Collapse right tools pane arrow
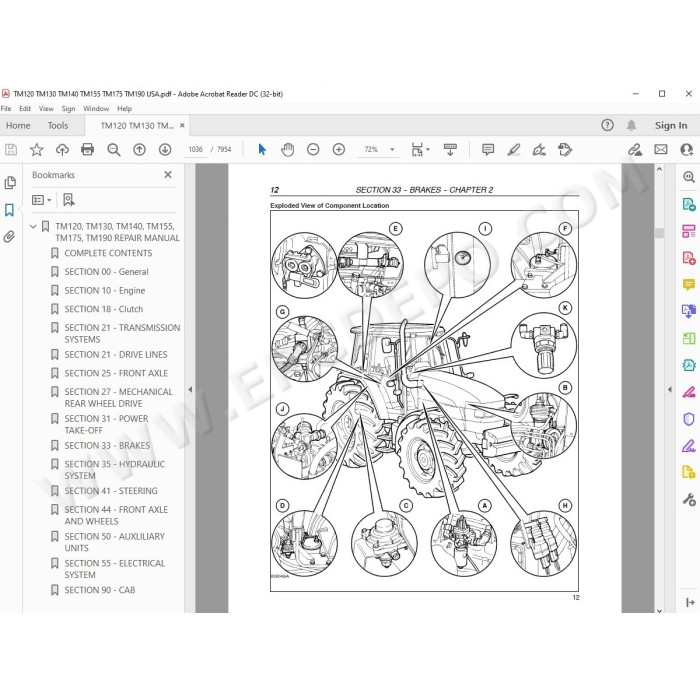 [x=670, y=389]
